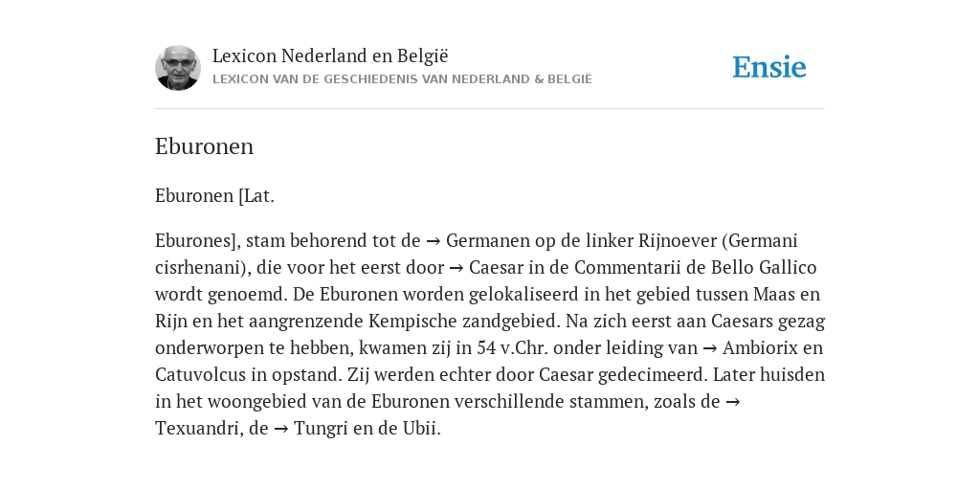Click the phrase Germani cisrhenani
This screenshot has width=980, height=490.
tap(477, 255)
